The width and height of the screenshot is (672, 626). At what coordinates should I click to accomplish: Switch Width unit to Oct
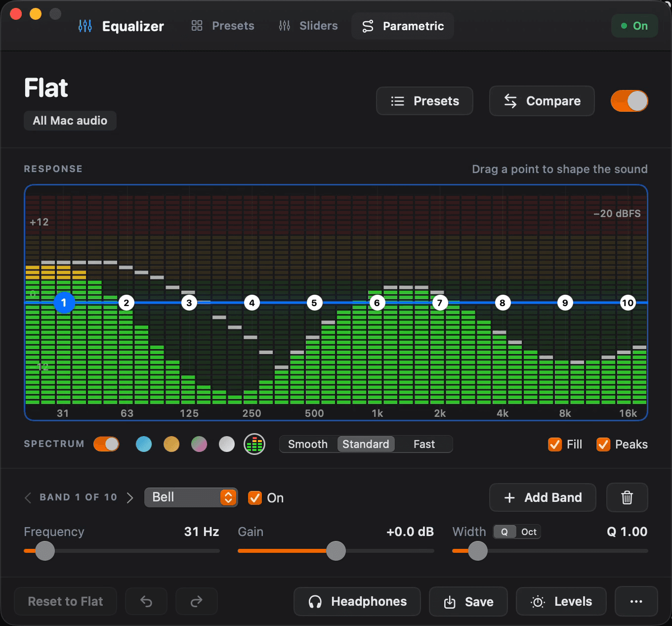pyautogui.click(x=529, y=532)
